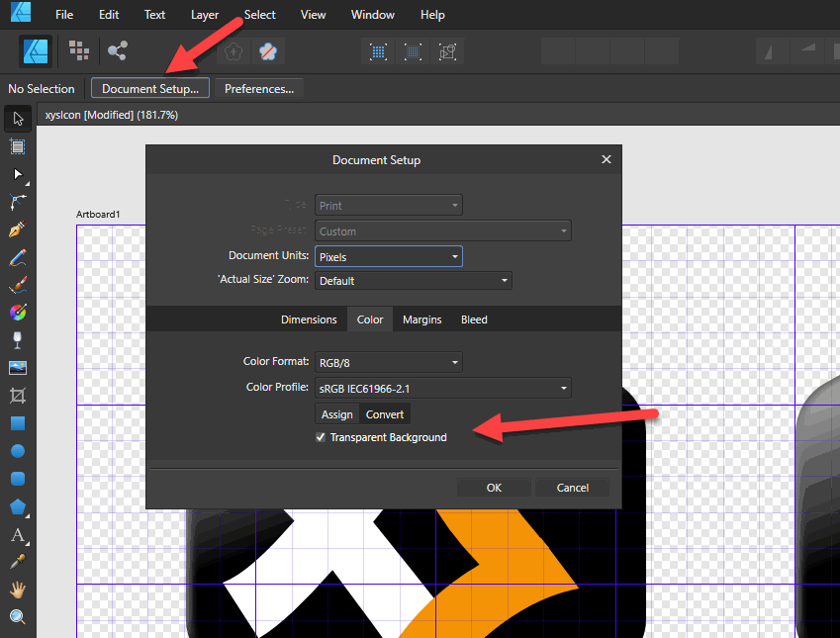Open the Color Profile dropdown

443,389
